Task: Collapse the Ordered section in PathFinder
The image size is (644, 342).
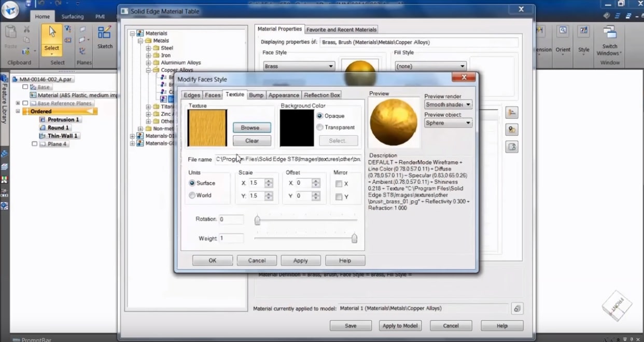Action: pyautogui.click(x=18, y=111)
